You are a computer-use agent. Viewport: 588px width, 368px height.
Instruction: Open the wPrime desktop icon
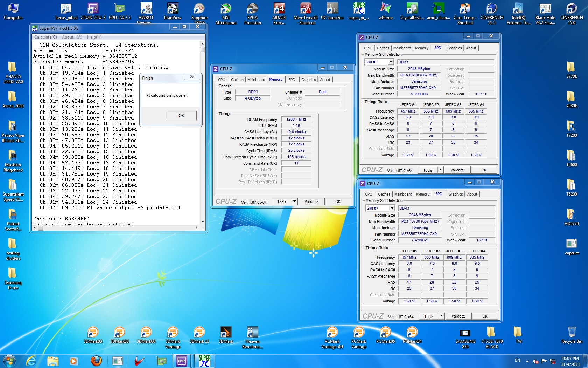point(385,11)
